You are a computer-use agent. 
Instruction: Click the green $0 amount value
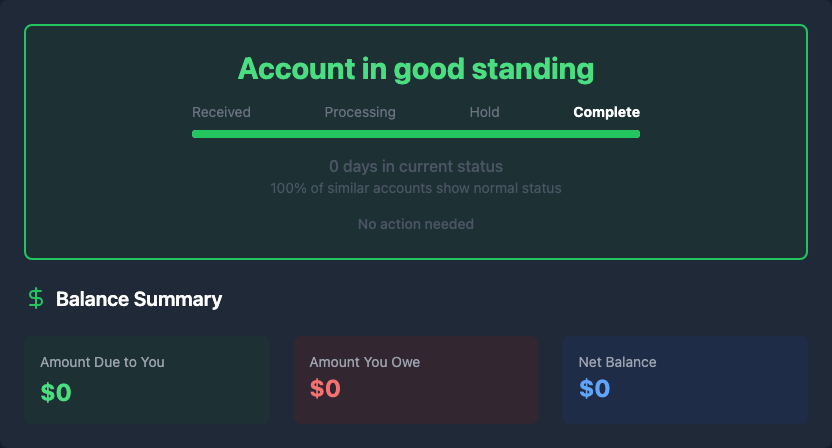(x=56, y=392)
